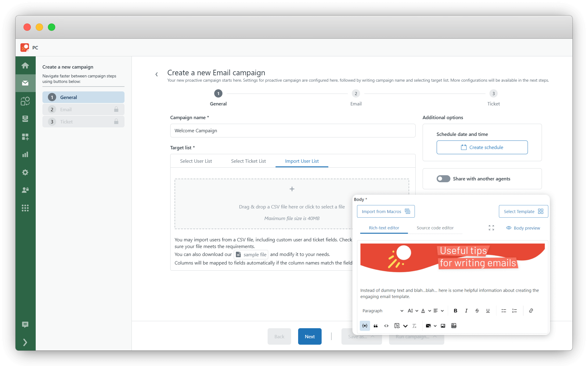This screenshot has height=366, width=588.
Task: Select General step in left navigation
Action: point(83,97)
